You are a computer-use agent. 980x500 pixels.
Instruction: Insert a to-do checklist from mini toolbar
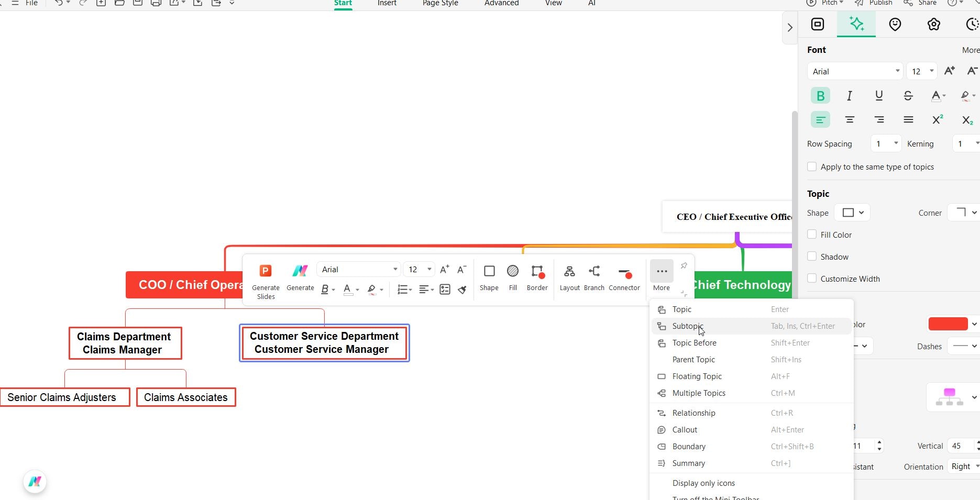(x=445, y=290)
